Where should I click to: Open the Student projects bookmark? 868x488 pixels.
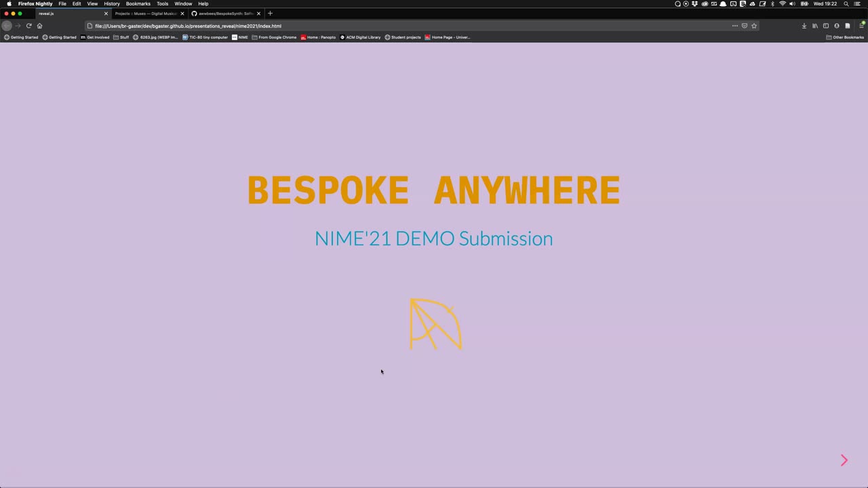(x=403, y=37)
